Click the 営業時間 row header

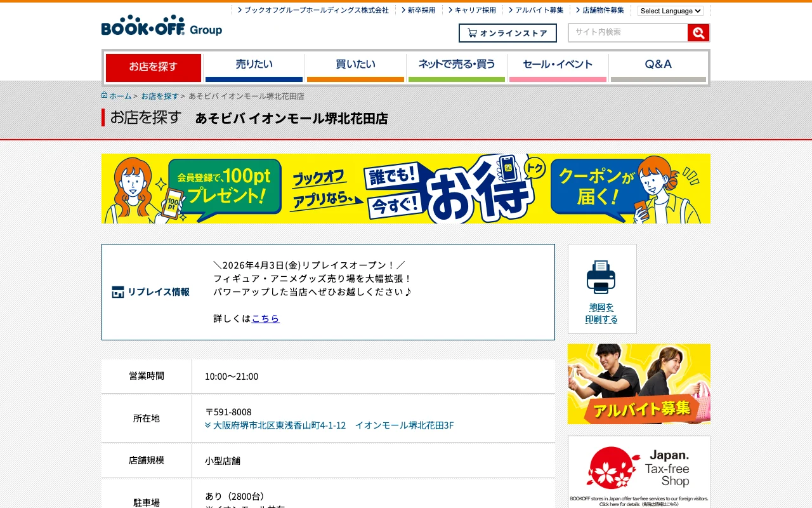tap(147, 376)
